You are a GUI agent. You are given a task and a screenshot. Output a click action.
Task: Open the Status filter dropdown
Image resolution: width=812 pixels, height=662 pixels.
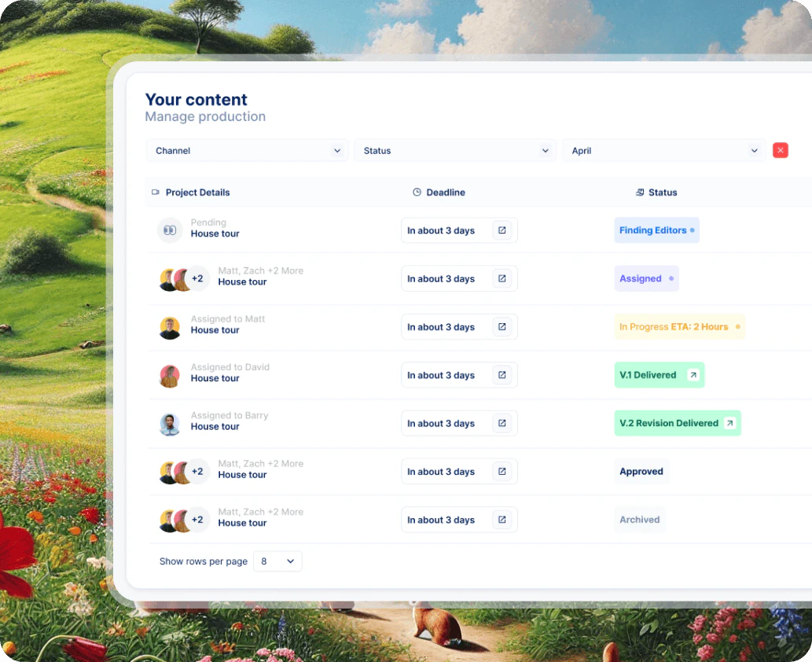pyautogui.click(x=455, y=151)
